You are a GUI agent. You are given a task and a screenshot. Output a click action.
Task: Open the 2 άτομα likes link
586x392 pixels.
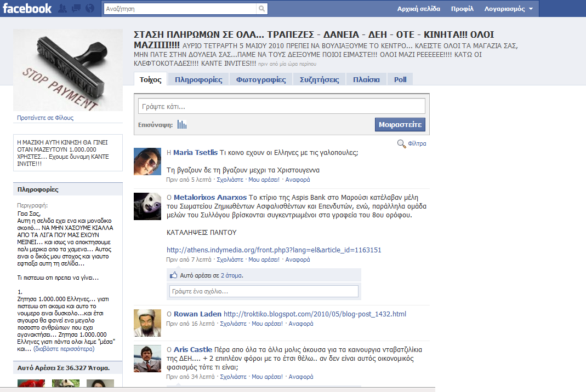click(x=231, y=275)
